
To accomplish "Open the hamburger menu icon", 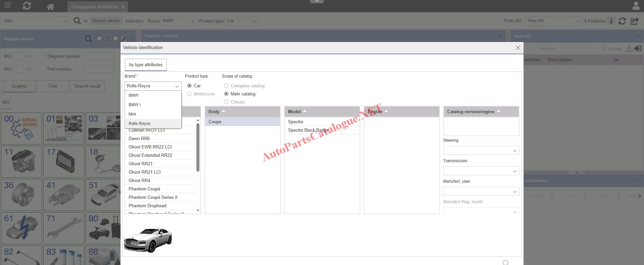I will pos(7,6).
